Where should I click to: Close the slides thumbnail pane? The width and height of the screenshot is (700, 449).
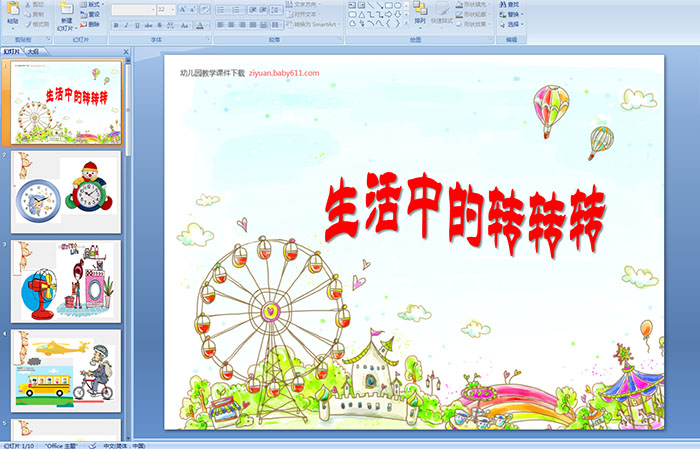pyautogui.click(x=126, y=52)
